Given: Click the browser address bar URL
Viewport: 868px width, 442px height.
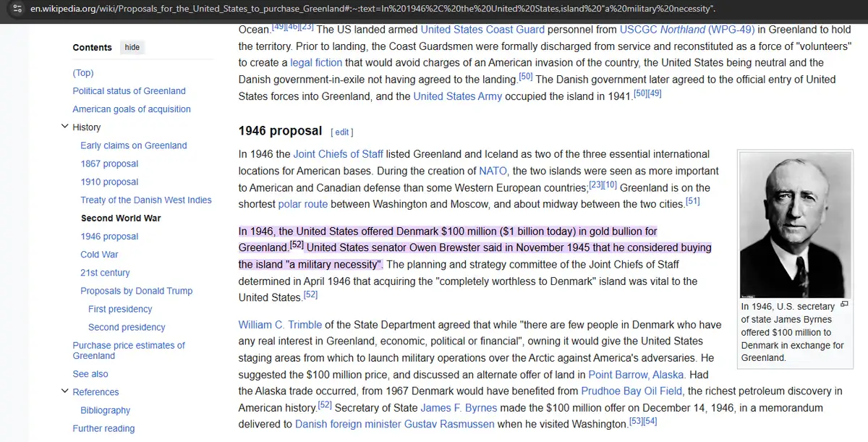Looking at the screenshot, I should pos(362,9).
